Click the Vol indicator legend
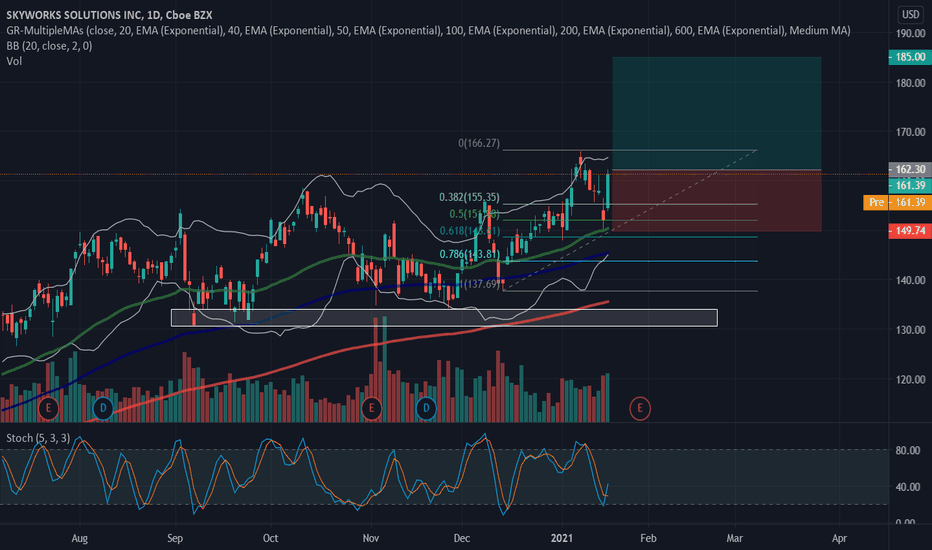 coord(14,61)
